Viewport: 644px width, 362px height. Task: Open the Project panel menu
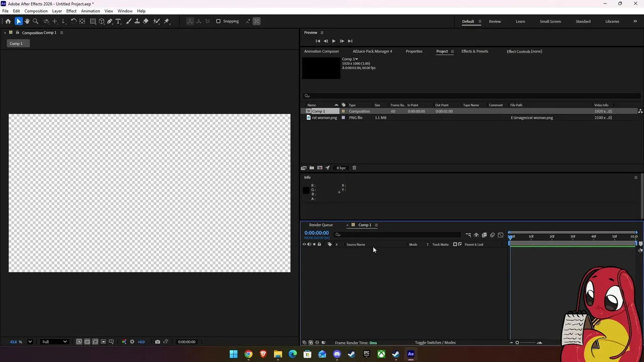click(x=452, y=51)
